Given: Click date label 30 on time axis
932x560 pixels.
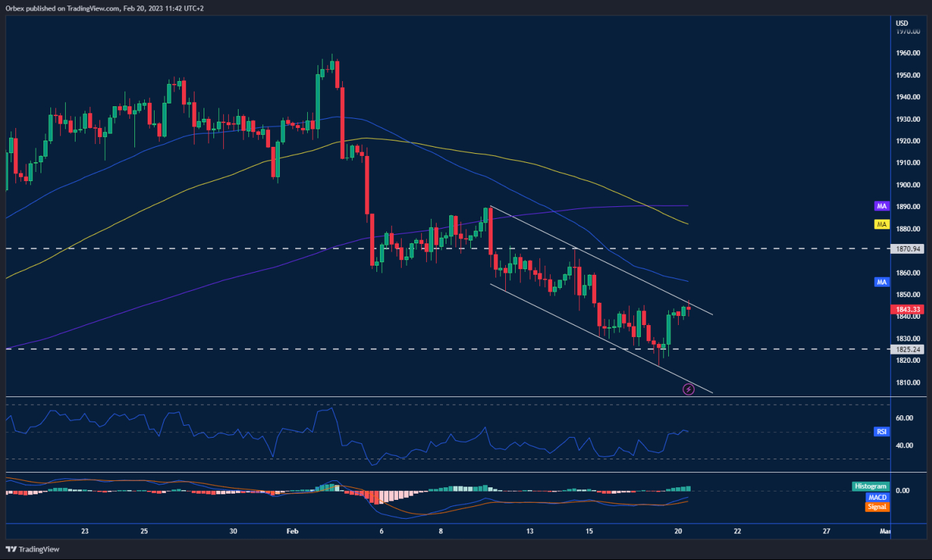Looking at the screenshot, I should point(233,531).
